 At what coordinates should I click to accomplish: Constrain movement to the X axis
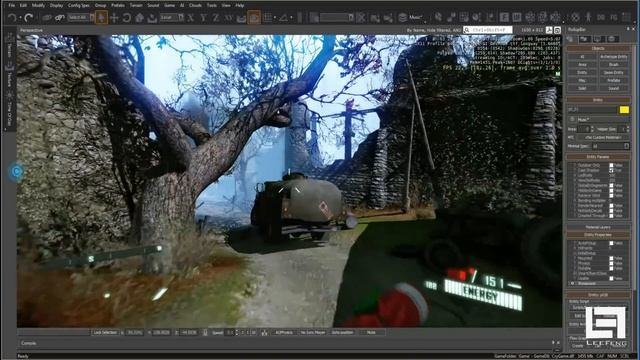(191, 18)
